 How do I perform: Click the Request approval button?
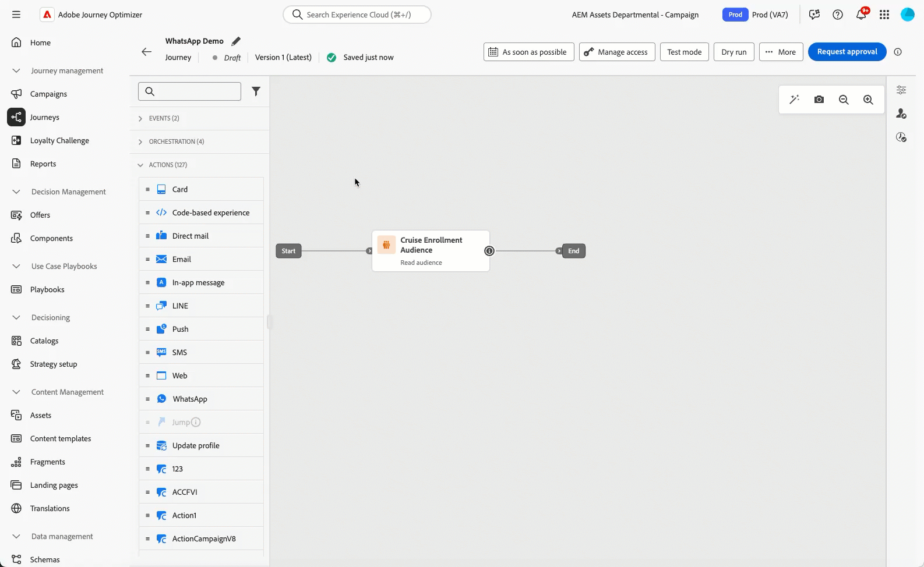(x=847, y=52)
